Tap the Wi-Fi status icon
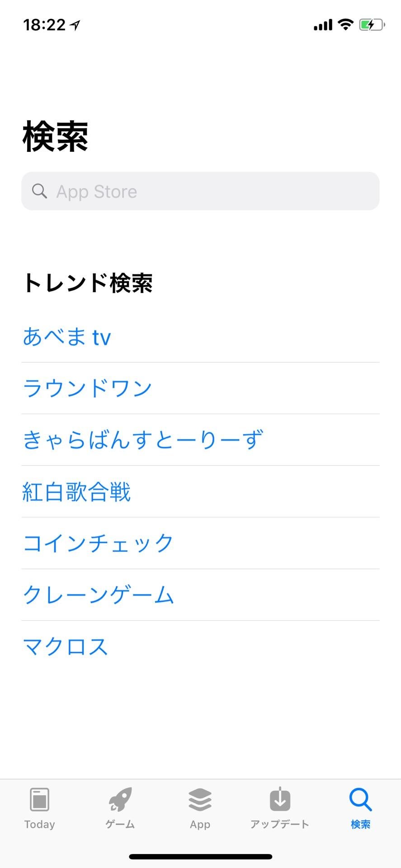The image size is (401, 868). point(346,24)
